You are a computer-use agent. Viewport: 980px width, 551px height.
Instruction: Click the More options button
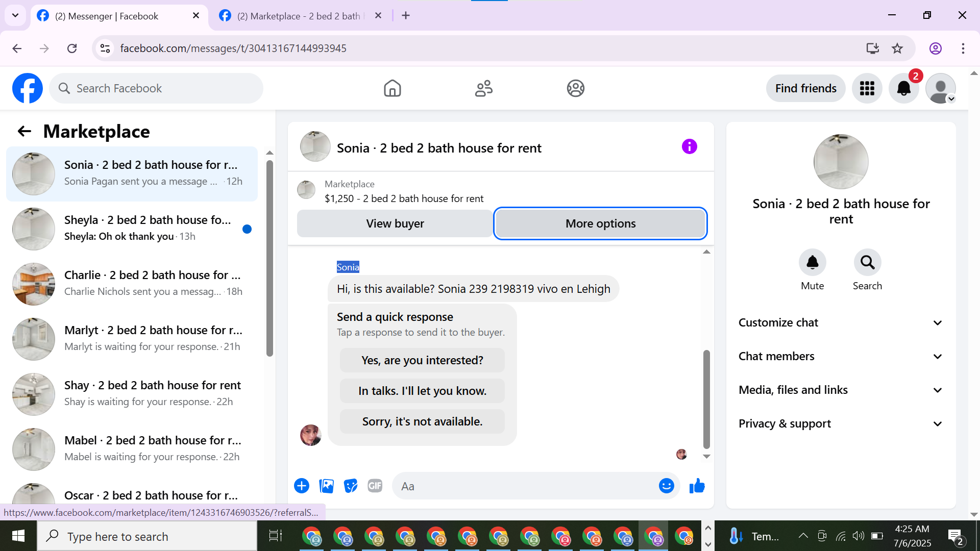601,223
